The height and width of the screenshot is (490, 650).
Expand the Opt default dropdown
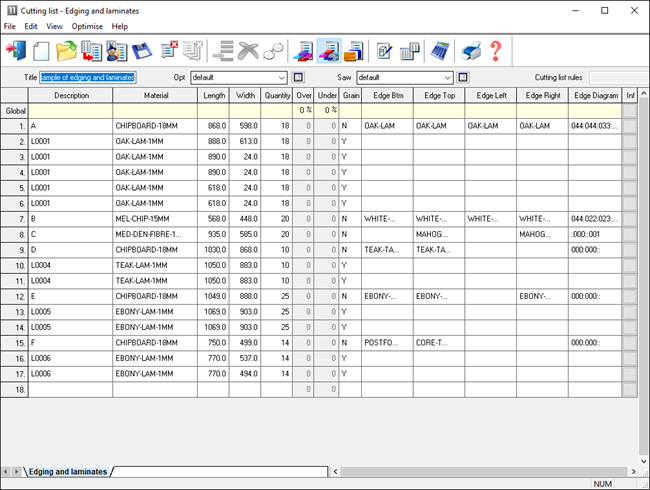click(281, 77)
